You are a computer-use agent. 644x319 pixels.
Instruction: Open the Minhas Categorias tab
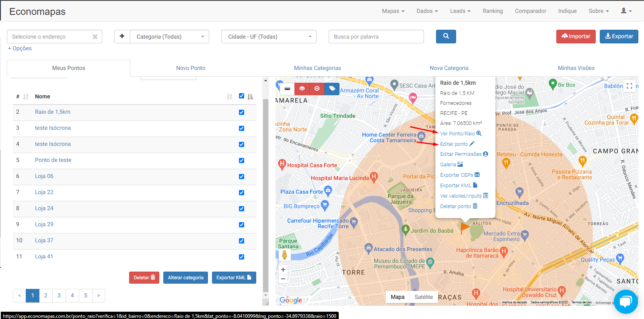click(x=317, y=68)
